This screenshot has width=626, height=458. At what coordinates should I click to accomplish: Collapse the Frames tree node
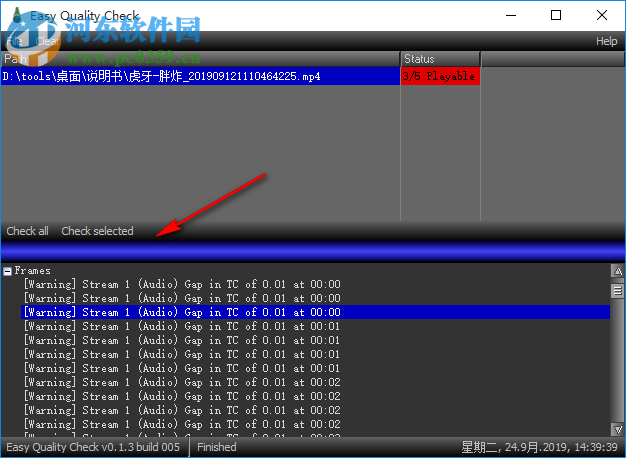[7, 272]
